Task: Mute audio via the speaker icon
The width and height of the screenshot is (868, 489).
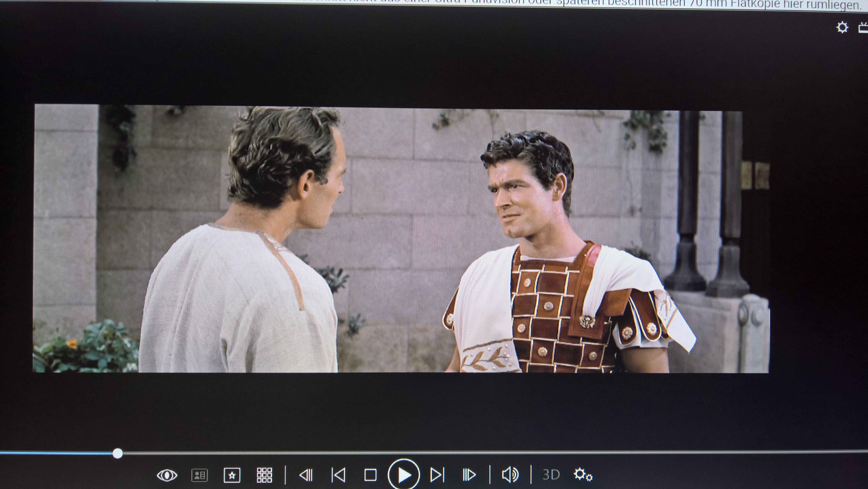Action: pos(510,475)
